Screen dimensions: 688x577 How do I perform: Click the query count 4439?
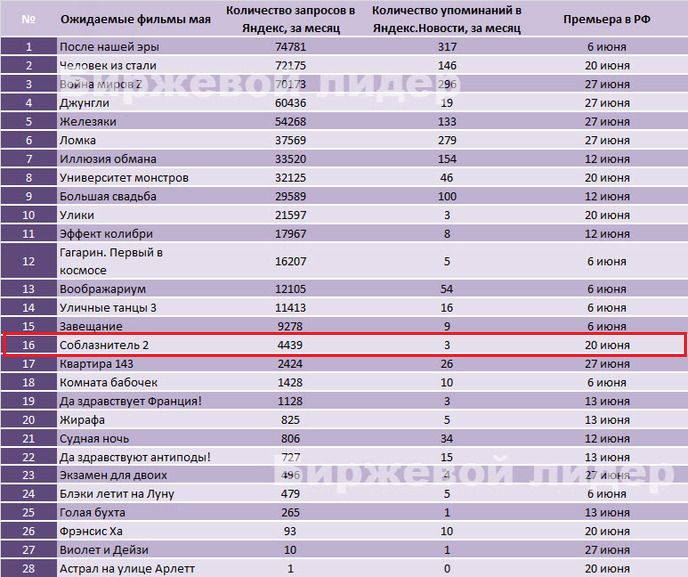tap(290, 345)
